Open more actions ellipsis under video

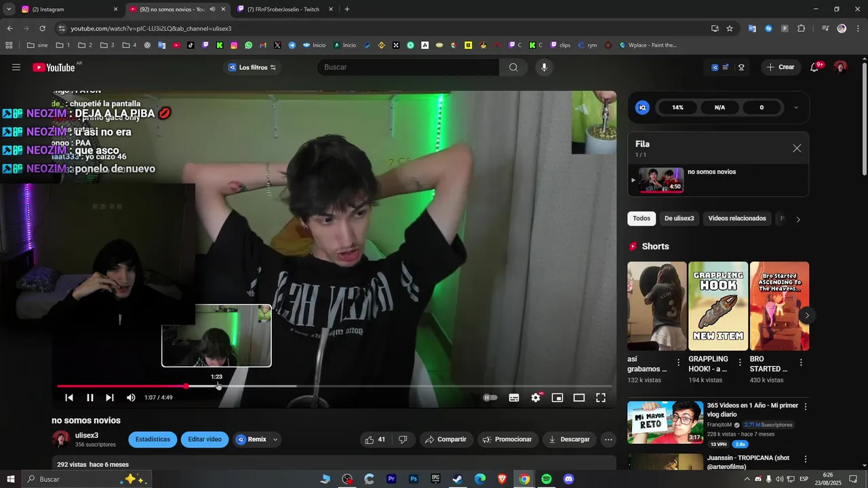[x=608, y=439]
